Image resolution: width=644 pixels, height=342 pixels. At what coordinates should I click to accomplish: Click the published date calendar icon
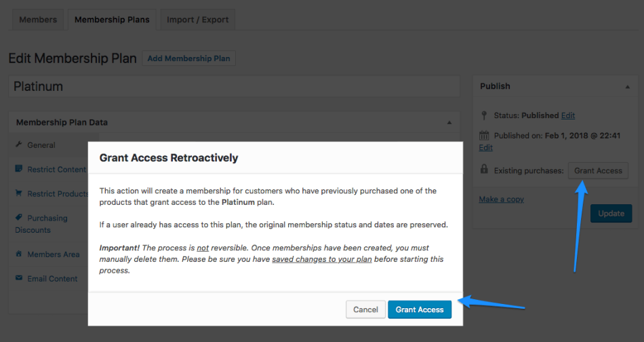click(x=484, y=135)
